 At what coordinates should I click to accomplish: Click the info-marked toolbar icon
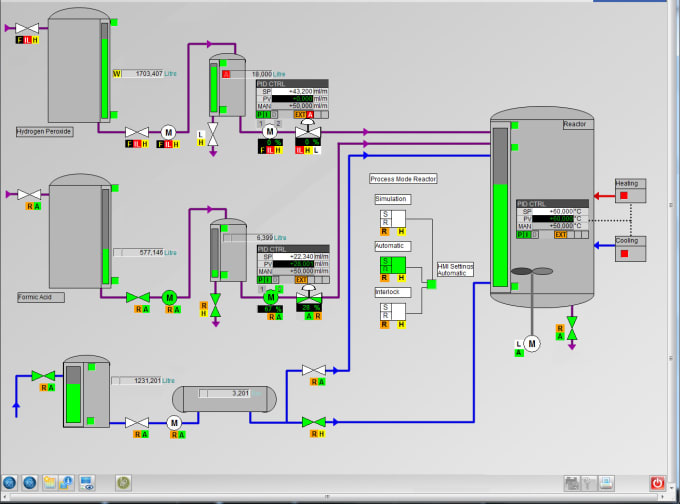66,482
